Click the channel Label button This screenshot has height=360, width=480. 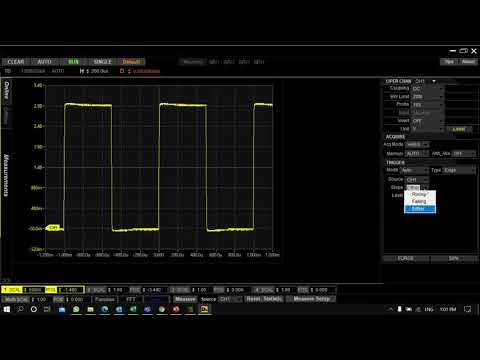[459, 129]
